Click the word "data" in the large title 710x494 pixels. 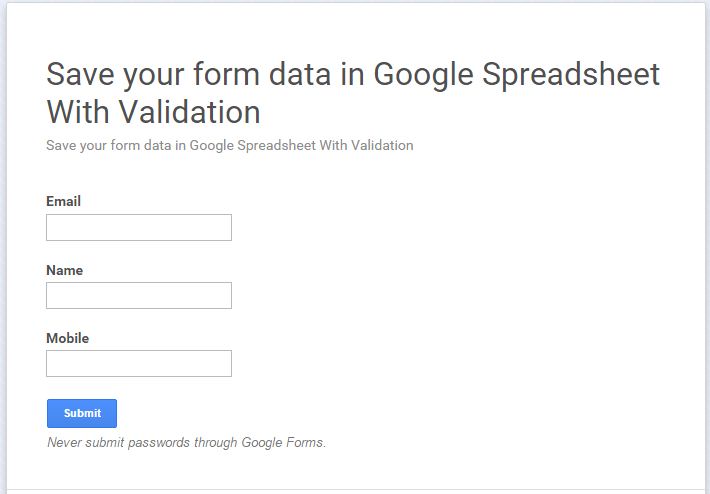coord(300,74)
